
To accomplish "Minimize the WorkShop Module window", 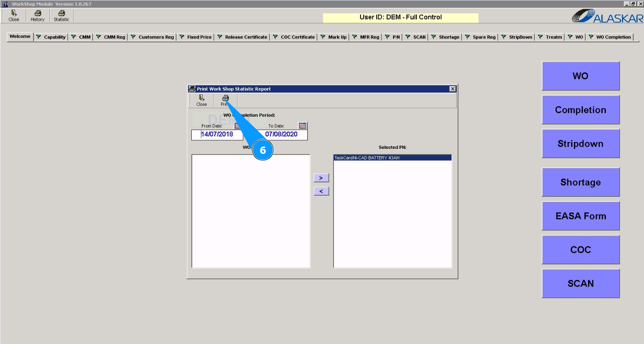I will point(627,4).
